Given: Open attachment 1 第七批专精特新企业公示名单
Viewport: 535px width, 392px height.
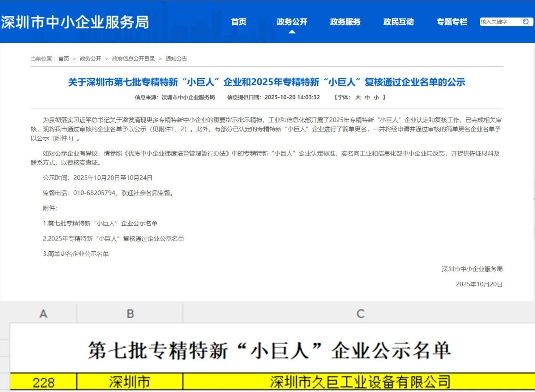Looking at the screenshot, I should 100,223.
